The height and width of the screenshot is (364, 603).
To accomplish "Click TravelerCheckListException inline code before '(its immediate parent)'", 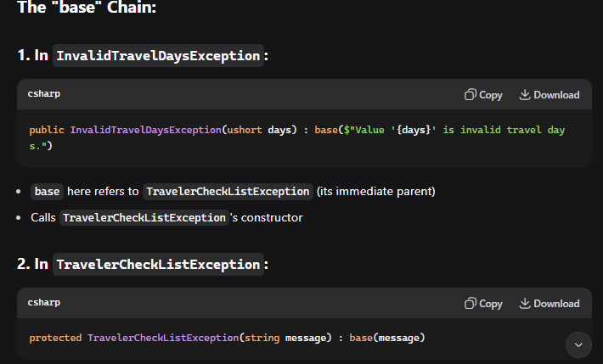I will coord(228,192).
